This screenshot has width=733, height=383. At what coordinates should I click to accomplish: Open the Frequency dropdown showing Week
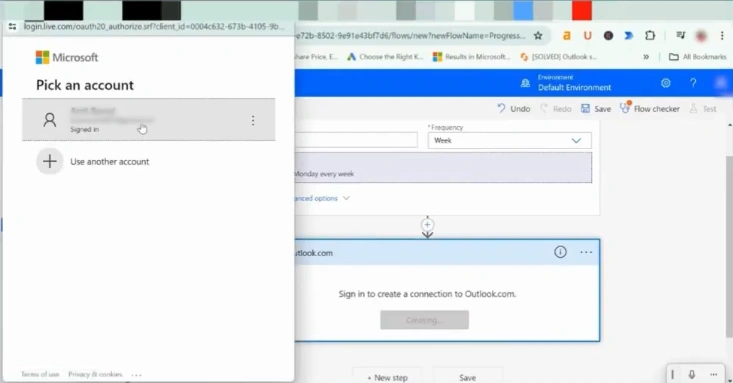point(510,140)
